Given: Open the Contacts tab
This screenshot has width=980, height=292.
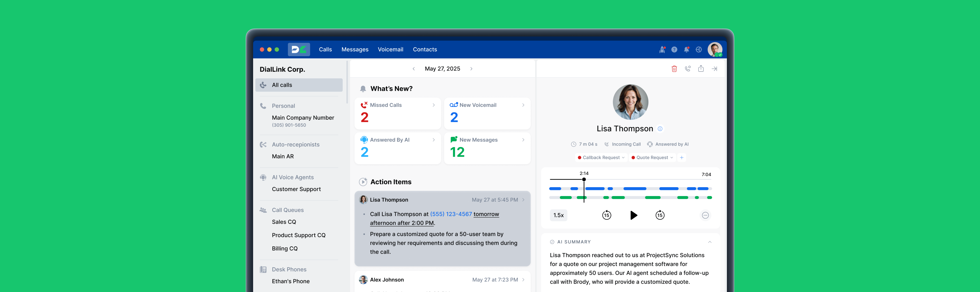Looking at the screenshot, I should pyautogui.click(x=424, y=49).
